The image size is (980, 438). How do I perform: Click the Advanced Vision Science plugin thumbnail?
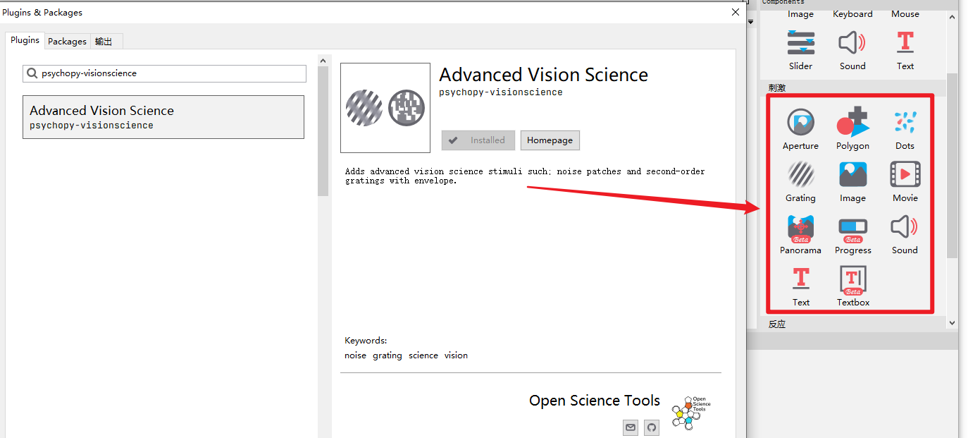click(385, 108)
